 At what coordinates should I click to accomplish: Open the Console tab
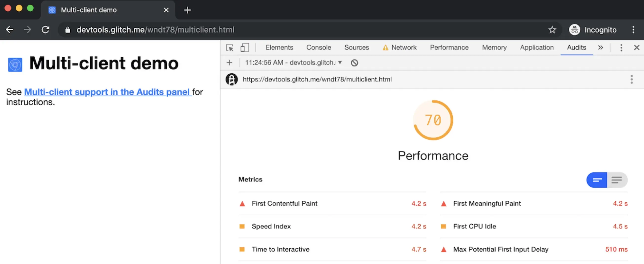coord(319,47)
